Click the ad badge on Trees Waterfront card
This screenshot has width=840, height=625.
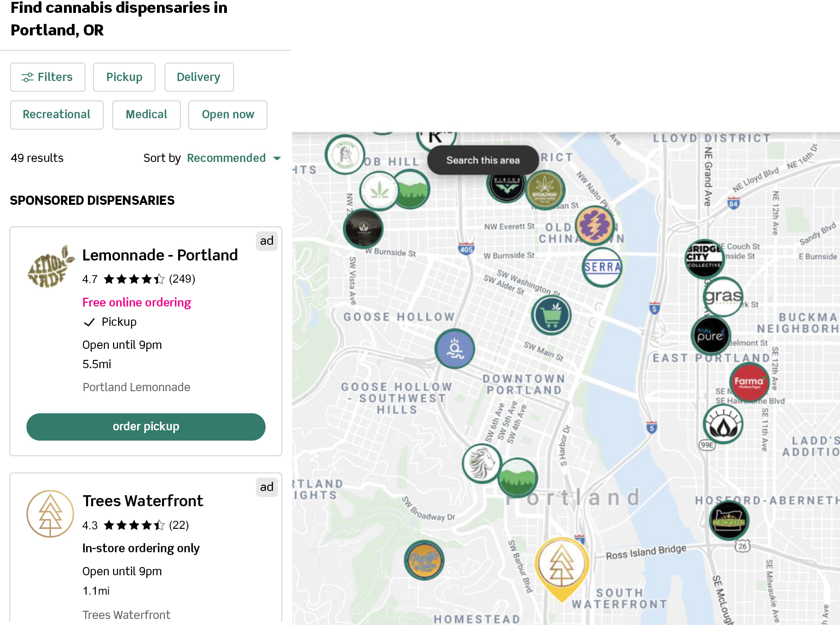[x=266, y=487]
